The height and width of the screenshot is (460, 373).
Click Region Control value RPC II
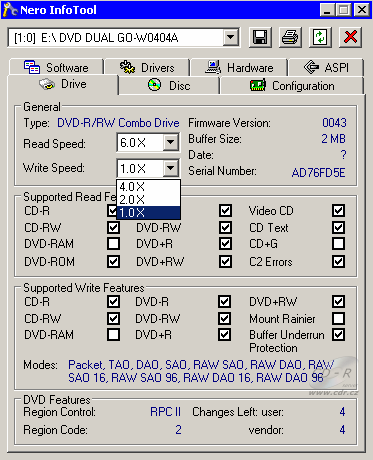pyautogui.click(x=165, y=412)
